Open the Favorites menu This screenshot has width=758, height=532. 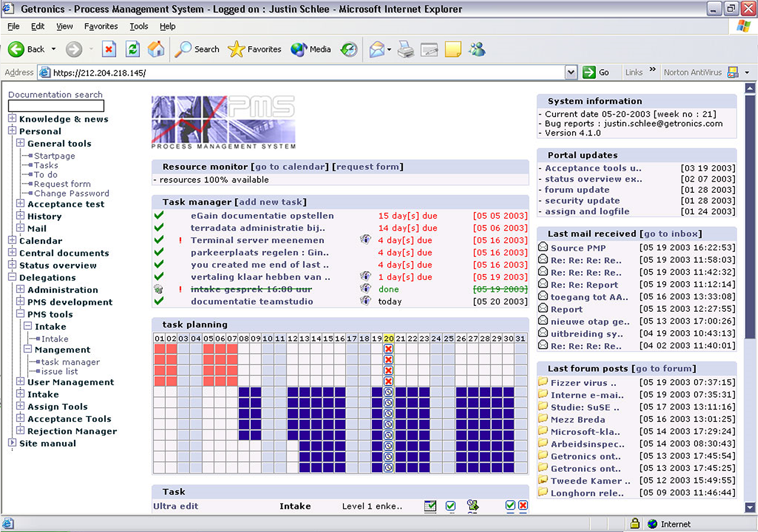101,26
